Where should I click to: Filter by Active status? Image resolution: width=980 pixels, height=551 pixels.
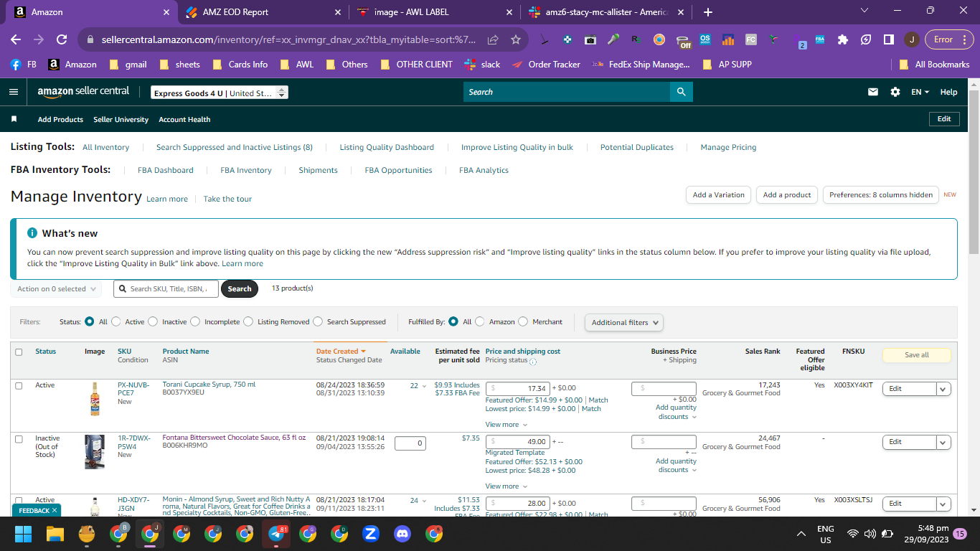click(x=116, y=321)
